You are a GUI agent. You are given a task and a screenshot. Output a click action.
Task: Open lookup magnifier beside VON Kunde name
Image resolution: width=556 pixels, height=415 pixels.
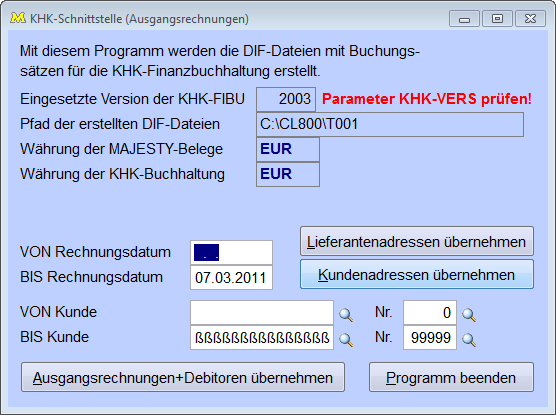tap(346, 315)
